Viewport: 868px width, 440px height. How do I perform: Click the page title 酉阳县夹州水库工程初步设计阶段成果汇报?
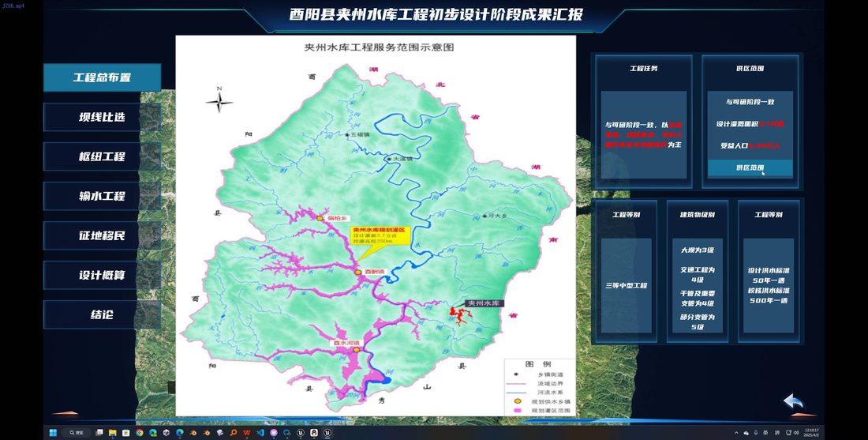point(436,14)
